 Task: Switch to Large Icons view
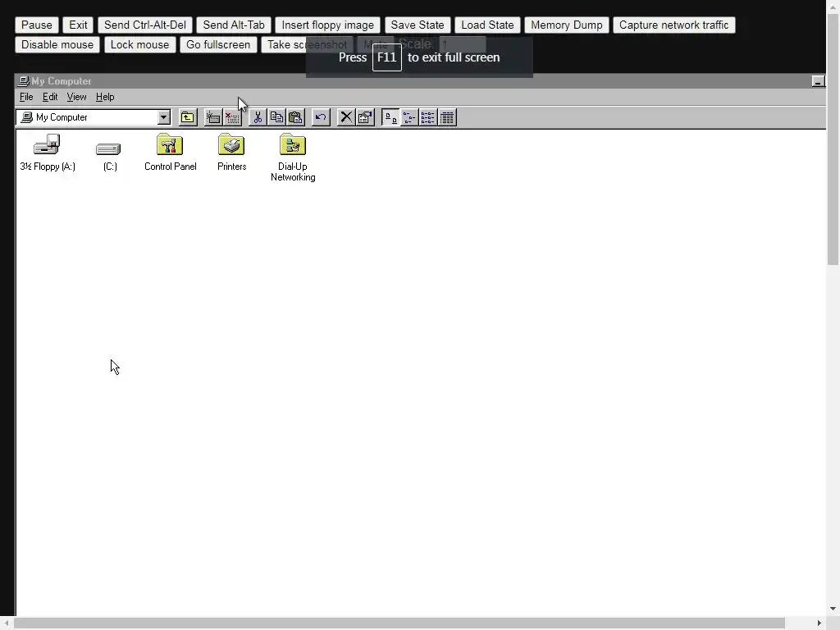tap(390, 117)
